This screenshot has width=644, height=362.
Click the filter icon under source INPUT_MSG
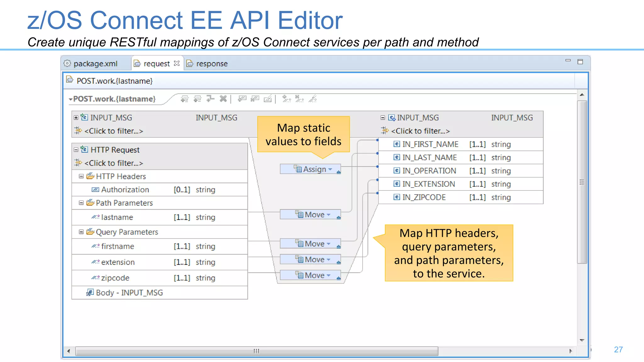78,130
